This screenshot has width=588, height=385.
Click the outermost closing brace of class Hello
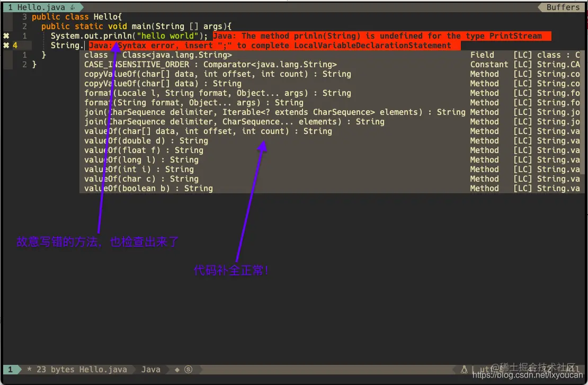[34, 65]
